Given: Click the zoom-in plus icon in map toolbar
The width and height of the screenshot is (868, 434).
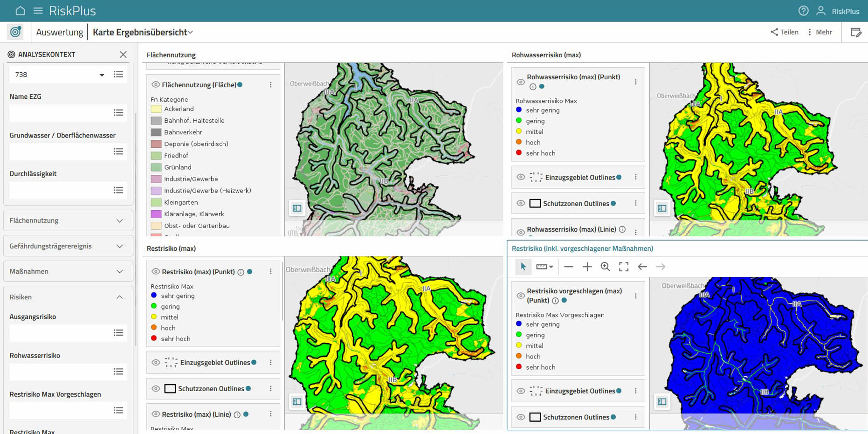Looking at the screenshot, I should pos(587,267).
